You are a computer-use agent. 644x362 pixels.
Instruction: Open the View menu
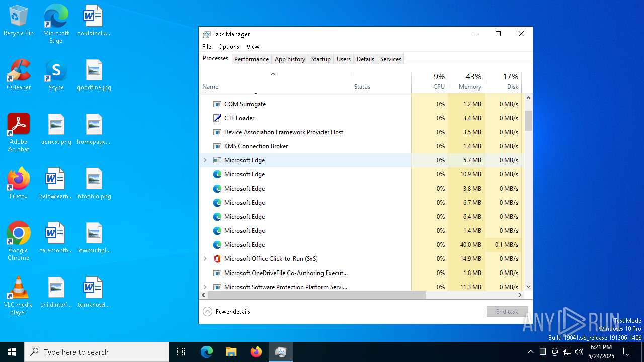click(x=253, y=47)
